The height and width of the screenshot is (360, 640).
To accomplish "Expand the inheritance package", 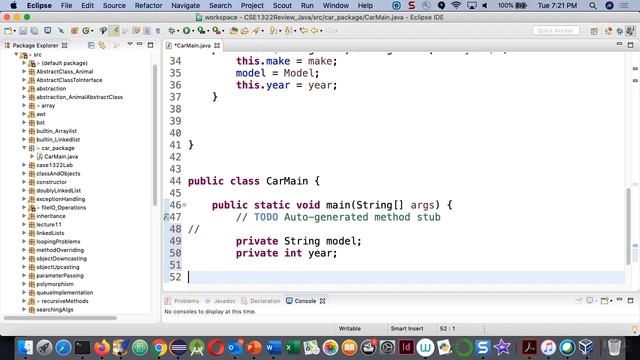I will [24, 216].
